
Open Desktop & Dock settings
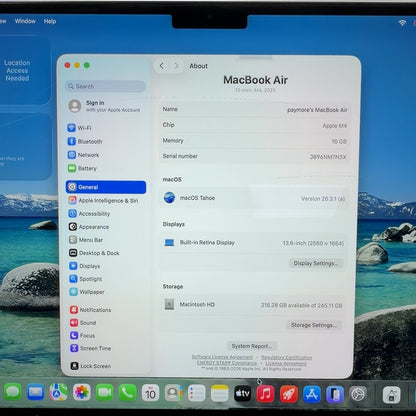coord(94,253)
